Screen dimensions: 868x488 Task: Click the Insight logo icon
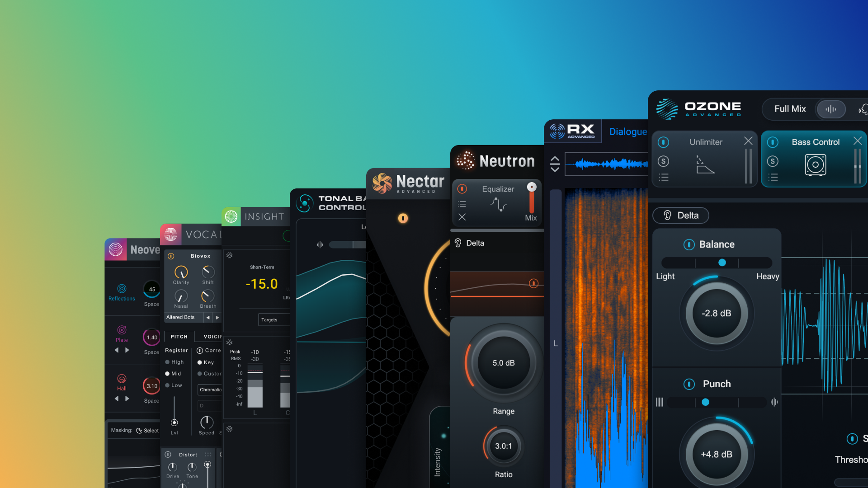click(231, 216)
